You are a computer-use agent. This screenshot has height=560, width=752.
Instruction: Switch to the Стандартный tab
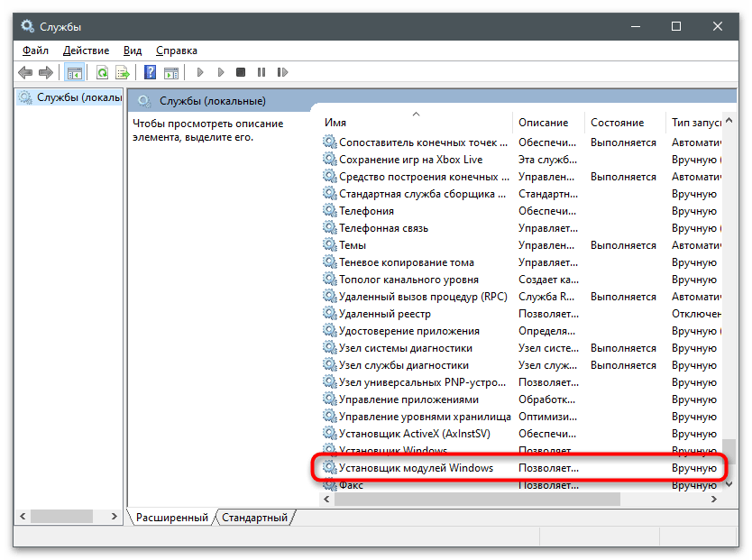(x=254, y=518)
